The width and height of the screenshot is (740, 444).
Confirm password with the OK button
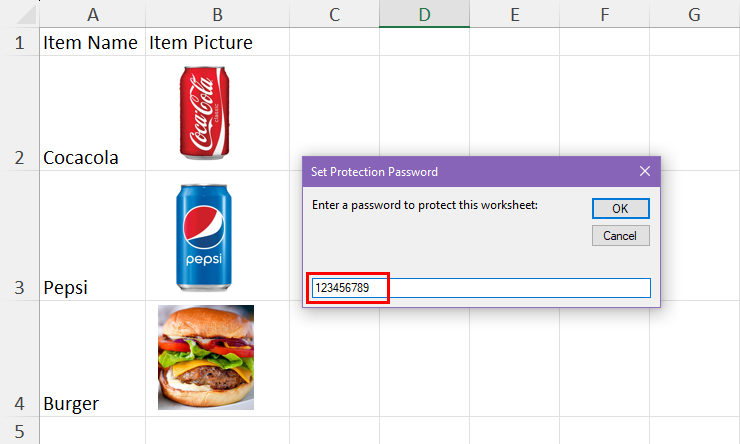click(x=621, y=209)
